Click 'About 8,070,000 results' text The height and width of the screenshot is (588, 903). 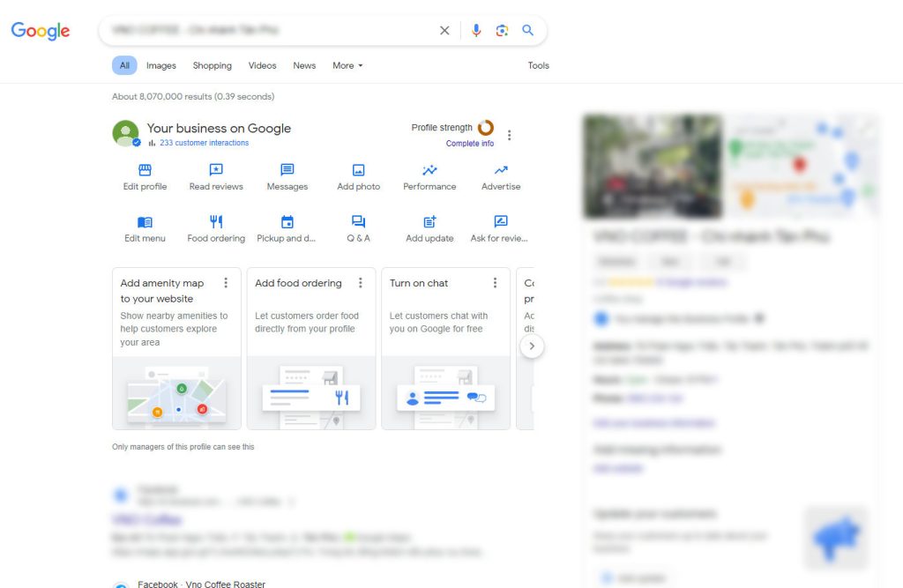[193, 97]
